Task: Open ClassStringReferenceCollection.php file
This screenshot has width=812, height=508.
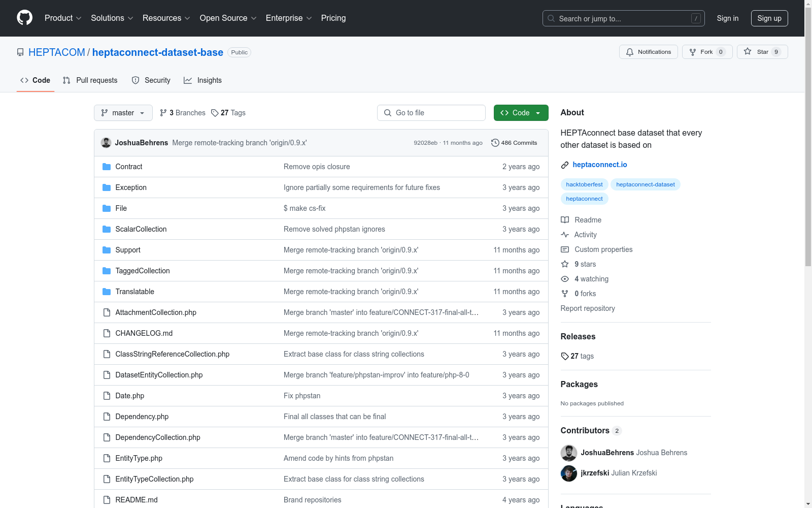Action: coord(173,354)
